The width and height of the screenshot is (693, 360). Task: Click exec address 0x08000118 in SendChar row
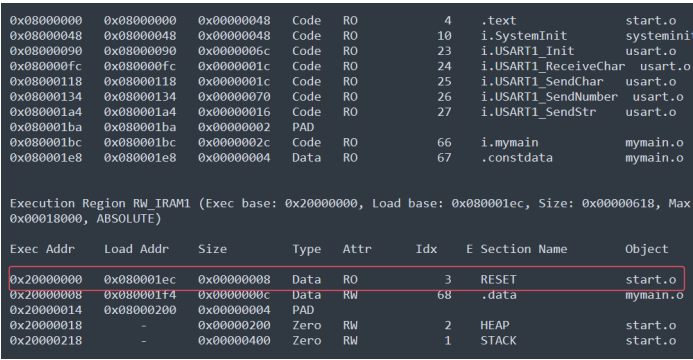(46, 82)
